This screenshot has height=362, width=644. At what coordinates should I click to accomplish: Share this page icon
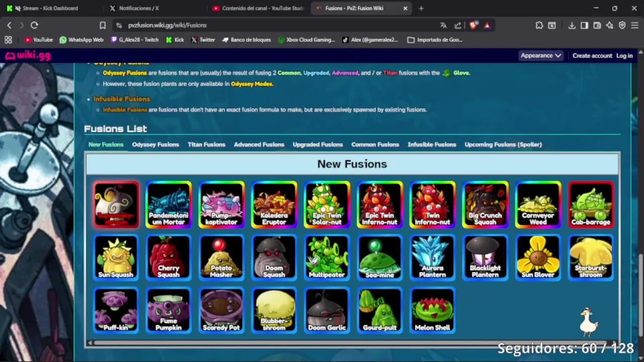458,25
